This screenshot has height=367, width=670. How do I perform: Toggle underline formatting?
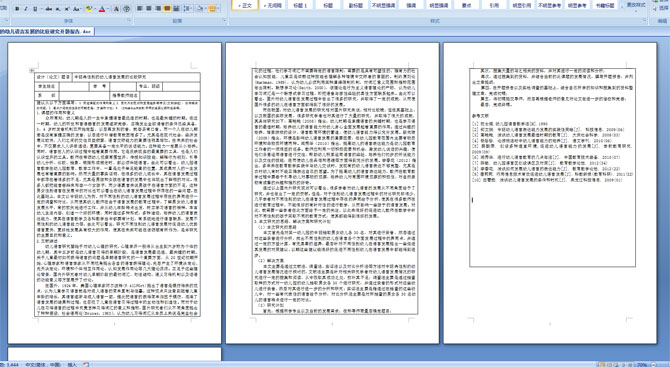tap(35, 9)
